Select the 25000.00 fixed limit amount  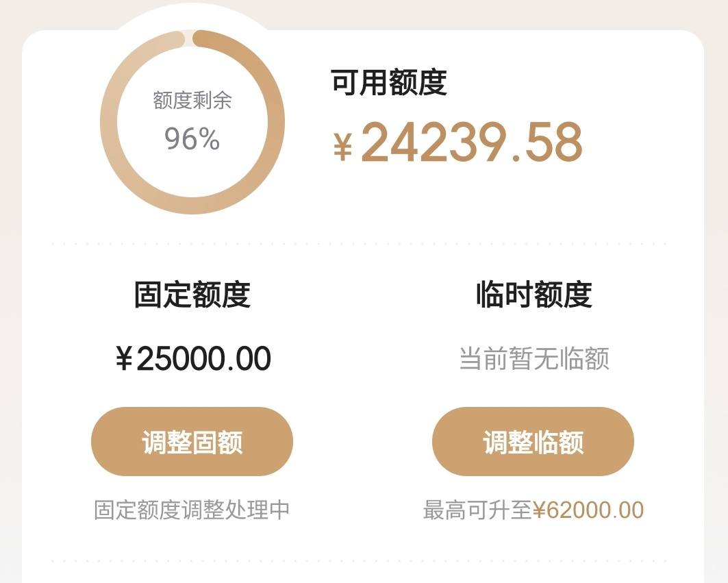tap(204, 358)
